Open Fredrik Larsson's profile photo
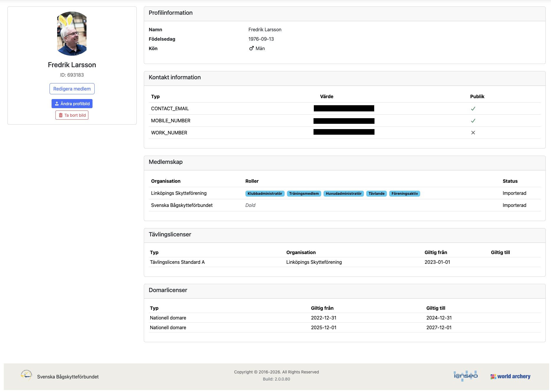The image size is (551, 392). (72, 34)
